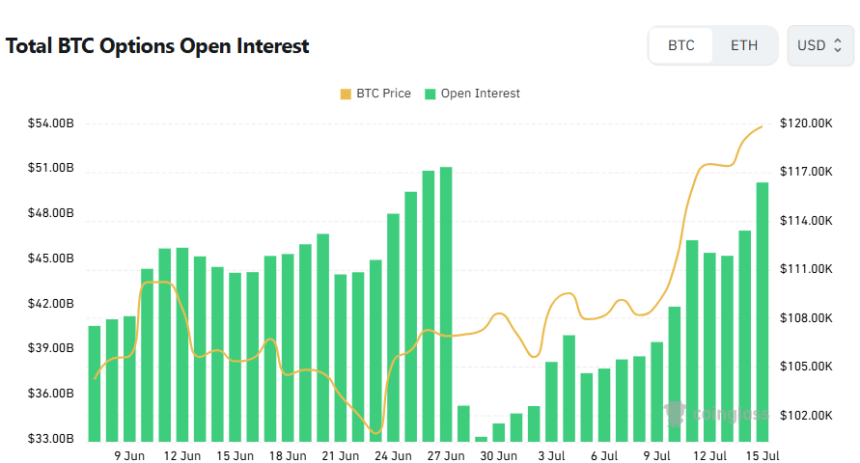
Task: Toggle the Open Interest legend series
Action: 472,94
